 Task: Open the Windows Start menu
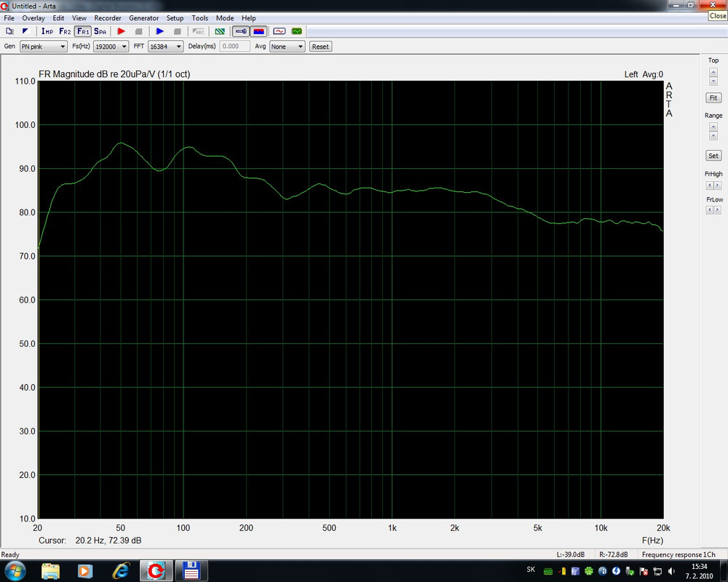tap(15, 570)
